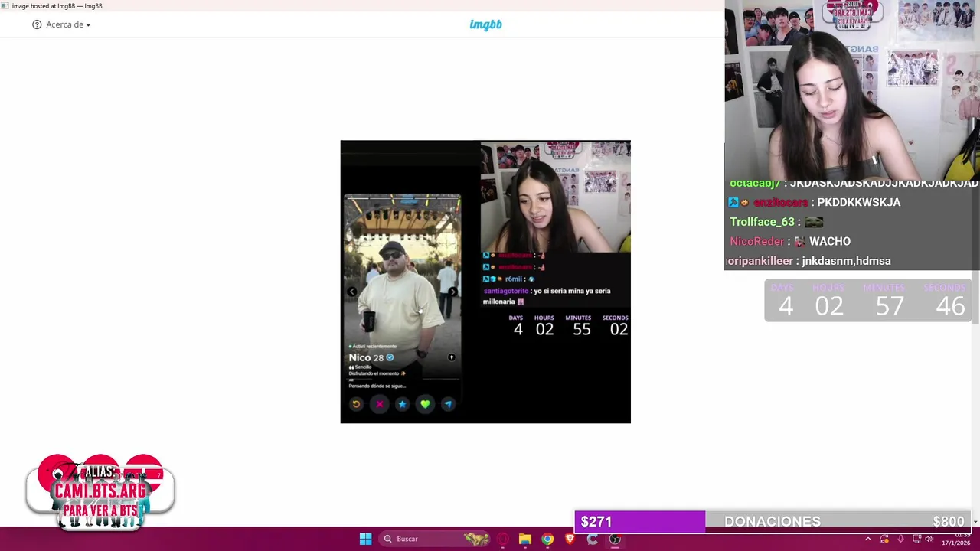This screenshot has width=980, height=551.
Task: Click the pink X dislike icon
Action: pyautogui.click(x=379, y=404)
